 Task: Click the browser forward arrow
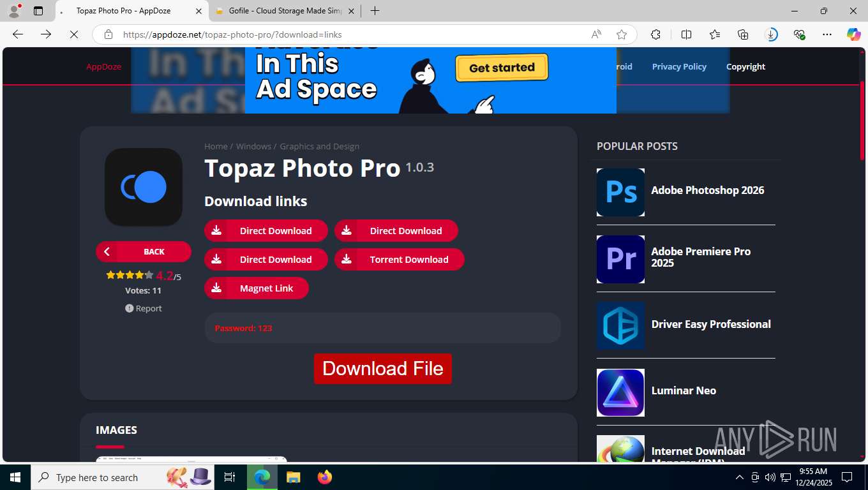click(46, 34)
